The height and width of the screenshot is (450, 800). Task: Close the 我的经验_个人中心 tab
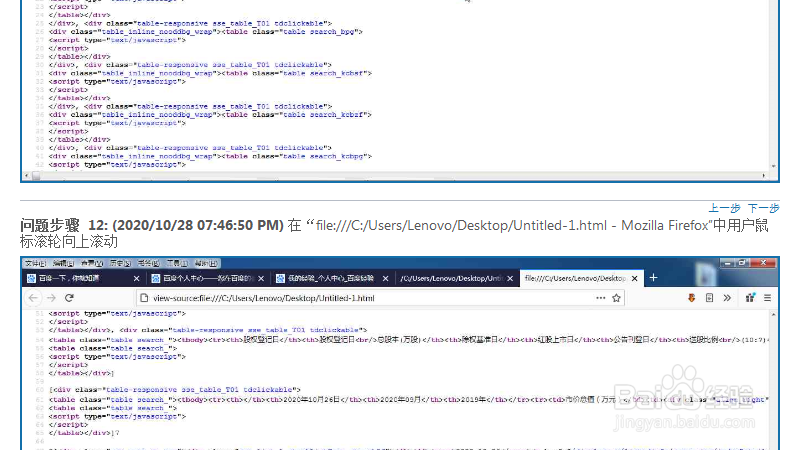tap(385, 278)
